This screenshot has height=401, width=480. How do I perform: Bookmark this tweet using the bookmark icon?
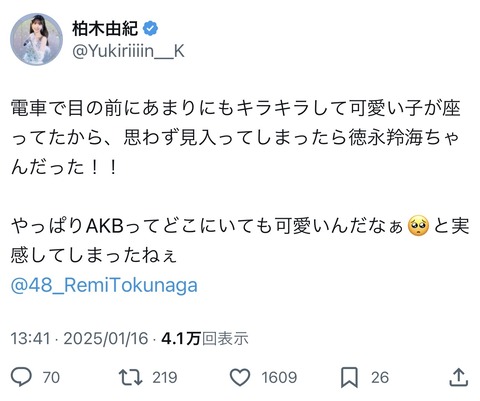click(349, 377)
